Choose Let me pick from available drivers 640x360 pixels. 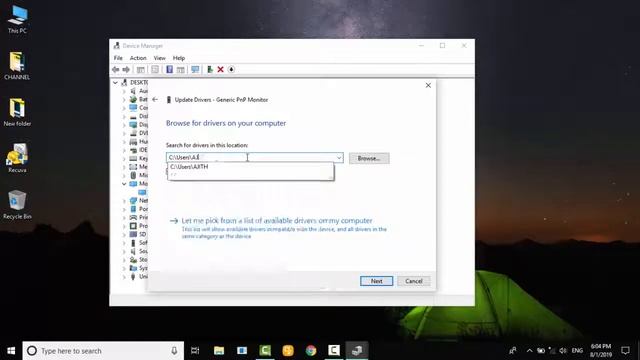[x=277, y=221]
